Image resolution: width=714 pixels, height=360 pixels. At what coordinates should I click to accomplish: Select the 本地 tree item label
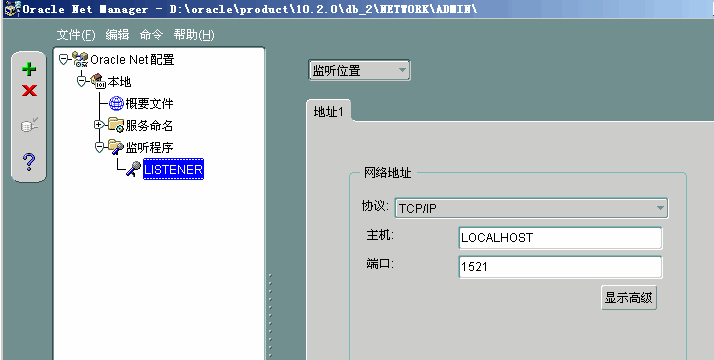[119, 81]
